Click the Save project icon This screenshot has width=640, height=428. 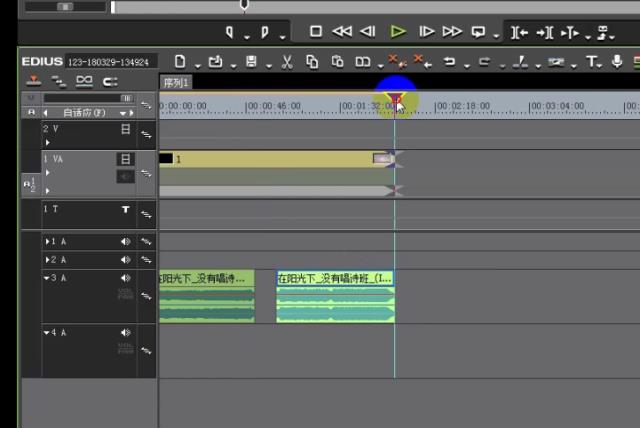pyautogui.click(x=248, y=62)
